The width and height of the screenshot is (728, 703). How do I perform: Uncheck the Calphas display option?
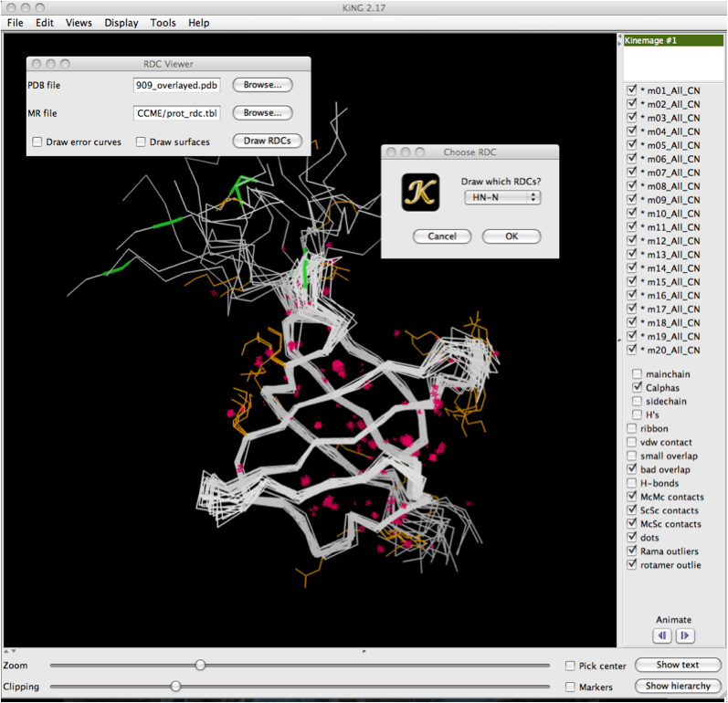[638, 388]
